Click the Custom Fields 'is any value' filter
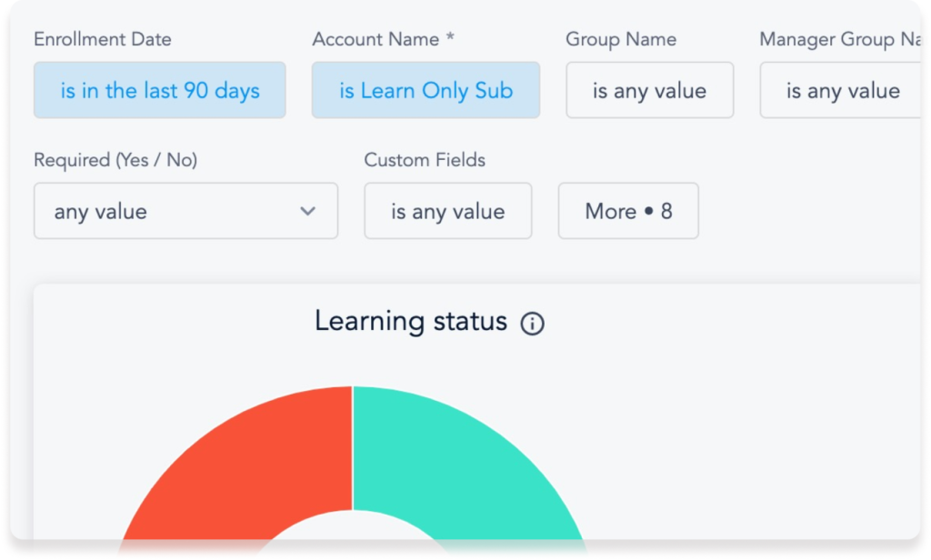The height and width of the screenshot is (560, 931). pos(447,212)
